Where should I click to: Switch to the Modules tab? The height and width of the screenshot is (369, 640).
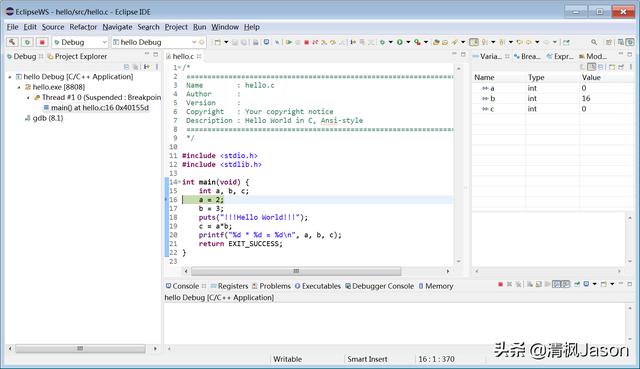coord(593,56)
